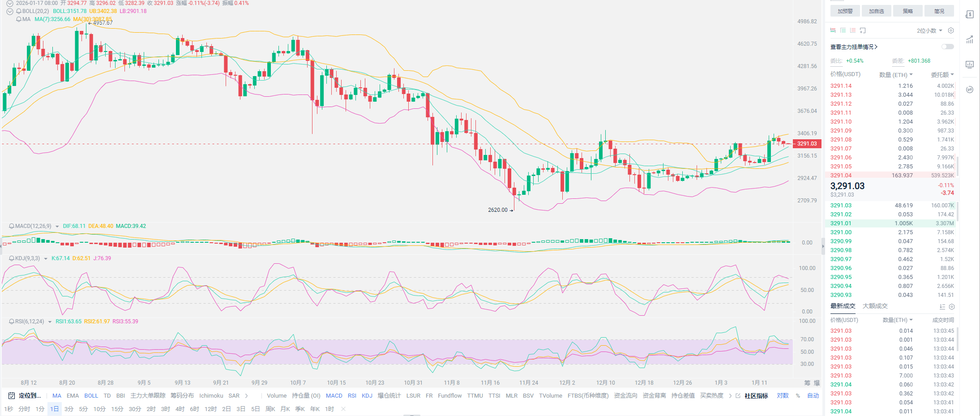
Task: Open the dollar bill icon in right sidebar
Action: (969, 14)
